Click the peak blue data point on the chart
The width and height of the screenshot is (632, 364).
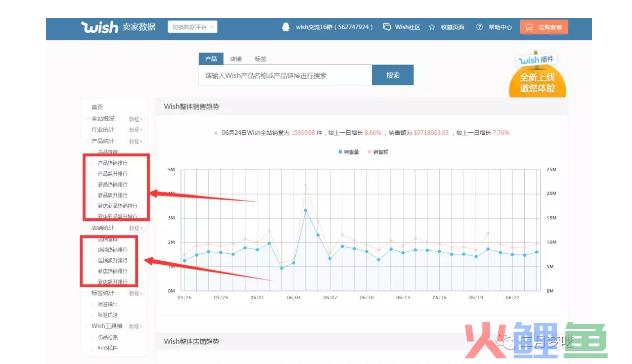tap(306, 210)
